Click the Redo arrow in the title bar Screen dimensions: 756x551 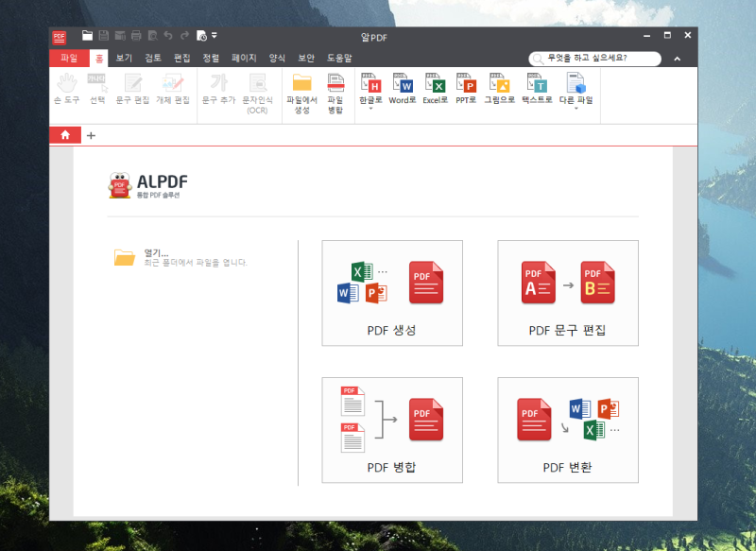[184, 36]
